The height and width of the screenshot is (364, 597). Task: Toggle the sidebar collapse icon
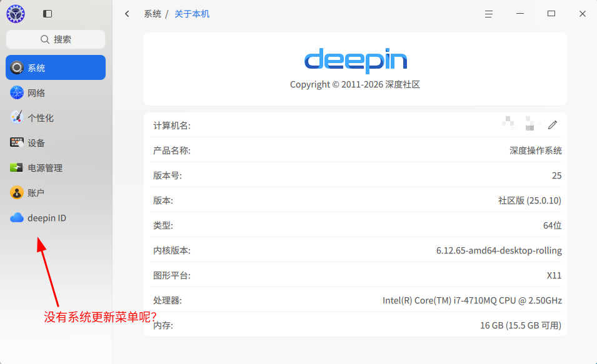click(x=48, y=14)
